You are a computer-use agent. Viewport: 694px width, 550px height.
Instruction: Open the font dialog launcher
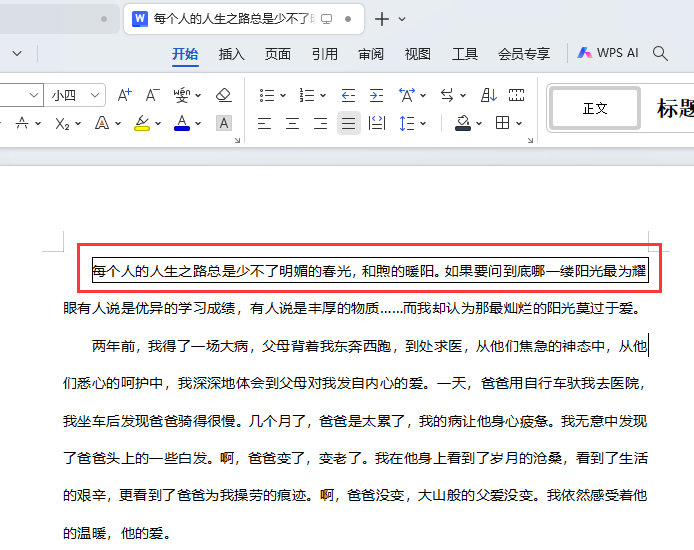237,140
